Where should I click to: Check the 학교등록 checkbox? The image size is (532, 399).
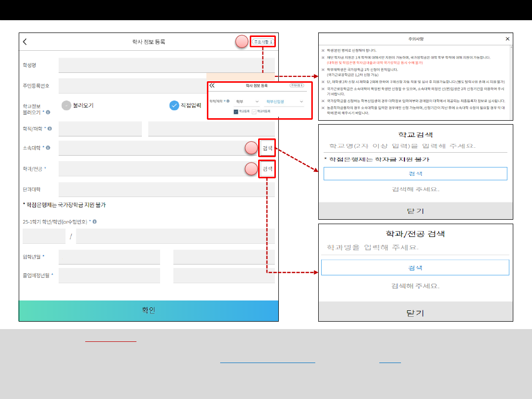tap(236, 112)
